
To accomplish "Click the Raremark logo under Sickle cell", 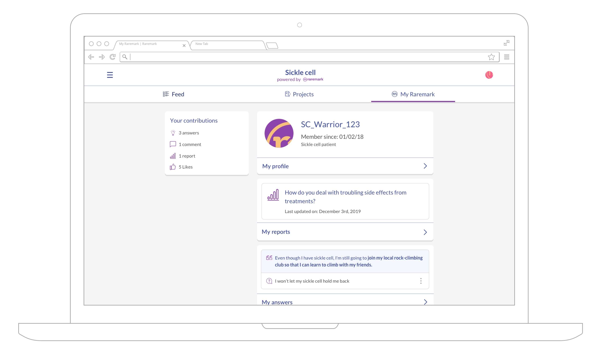I will pyautogui.click(x=313, y=79).
